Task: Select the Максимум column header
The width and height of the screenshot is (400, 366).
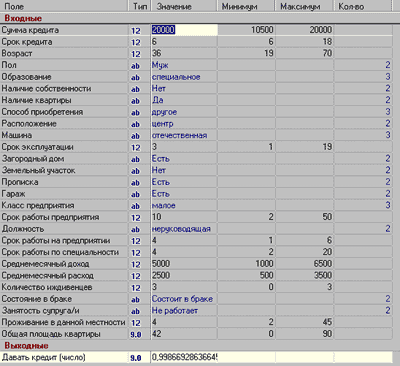Action: pos(304,6)
